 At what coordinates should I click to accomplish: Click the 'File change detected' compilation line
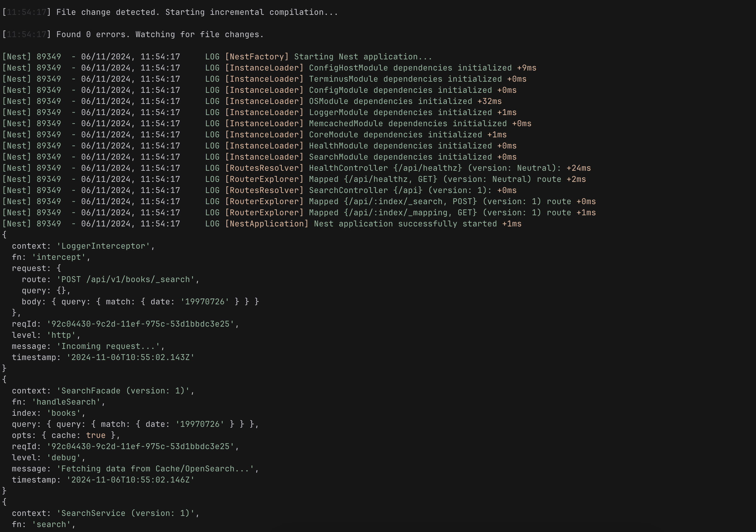click(170, 12)
